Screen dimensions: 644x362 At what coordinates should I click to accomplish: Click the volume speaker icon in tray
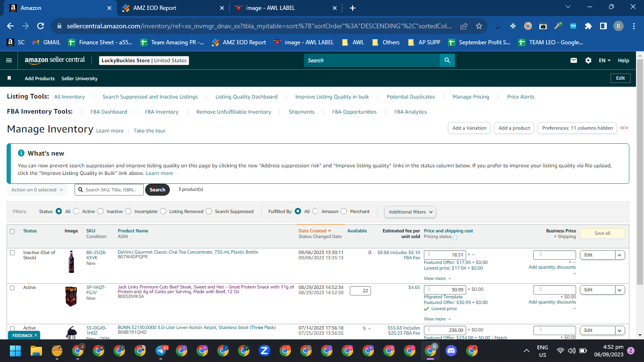[571, 351]
